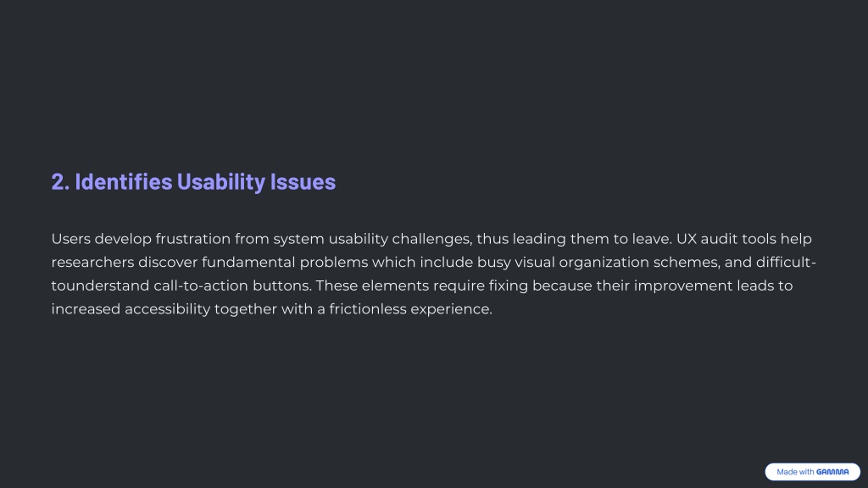Select the heading Identifies Usability Issues

(x=193, y=181)
